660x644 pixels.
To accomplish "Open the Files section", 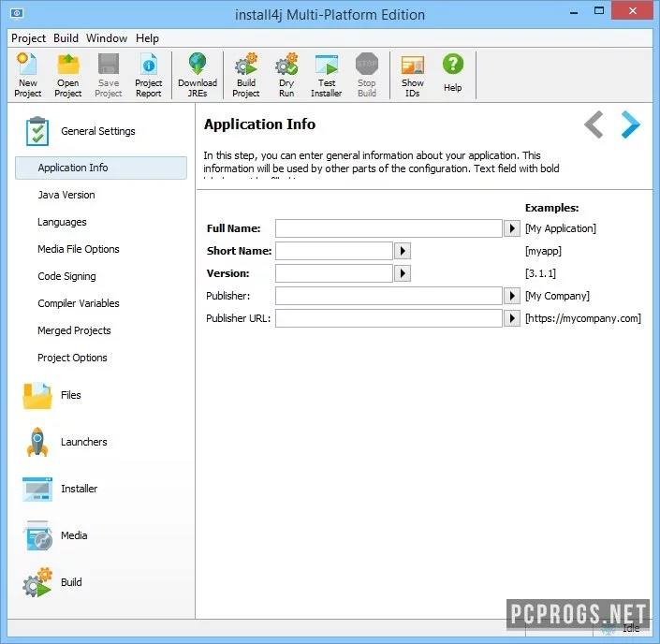I will (x=51, y=395).
